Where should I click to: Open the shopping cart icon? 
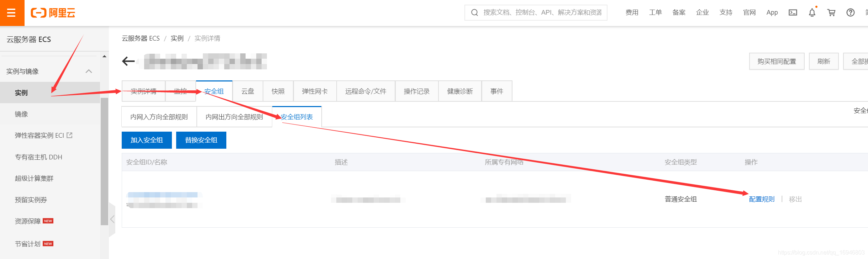[831, 13]
